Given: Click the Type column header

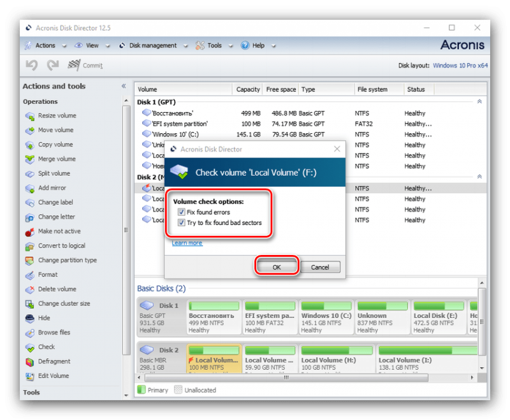Looking at the screenshot, I should tap(326, 89).
